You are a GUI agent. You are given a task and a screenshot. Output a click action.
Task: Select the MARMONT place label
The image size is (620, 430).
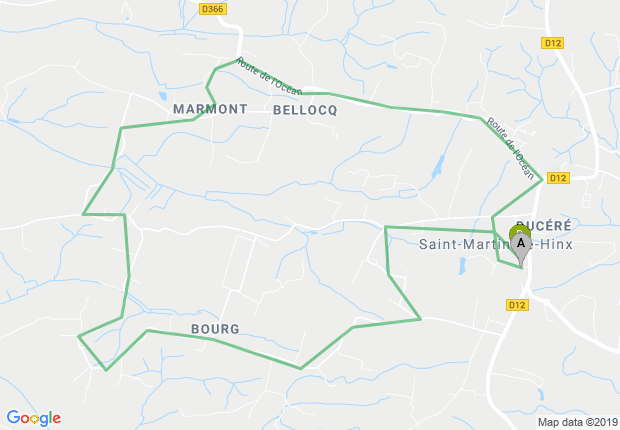[210, 109]
